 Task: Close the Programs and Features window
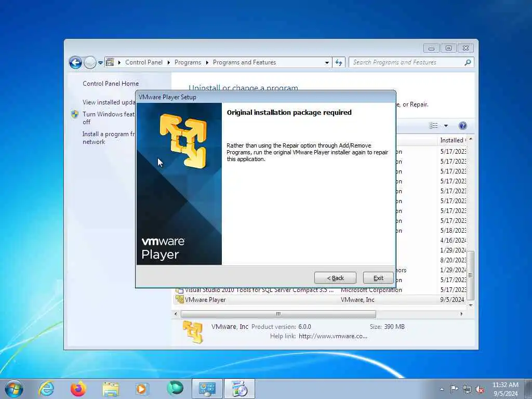[465, 48]
